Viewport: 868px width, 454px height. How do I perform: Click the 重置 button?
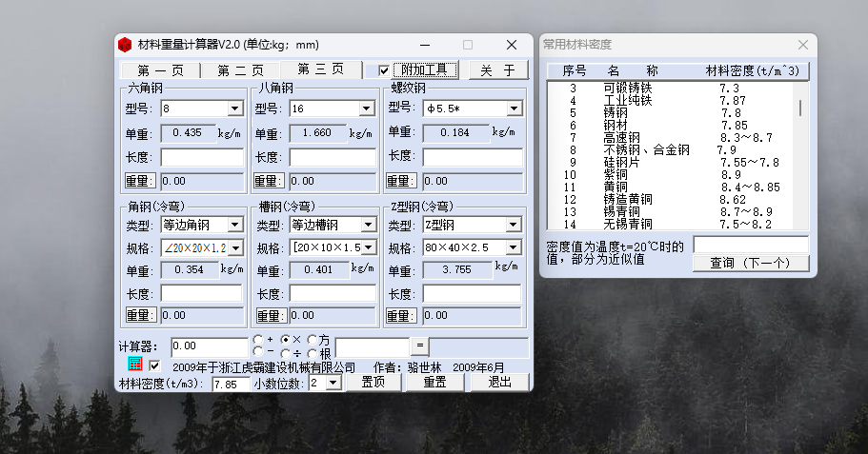point(435,382)
